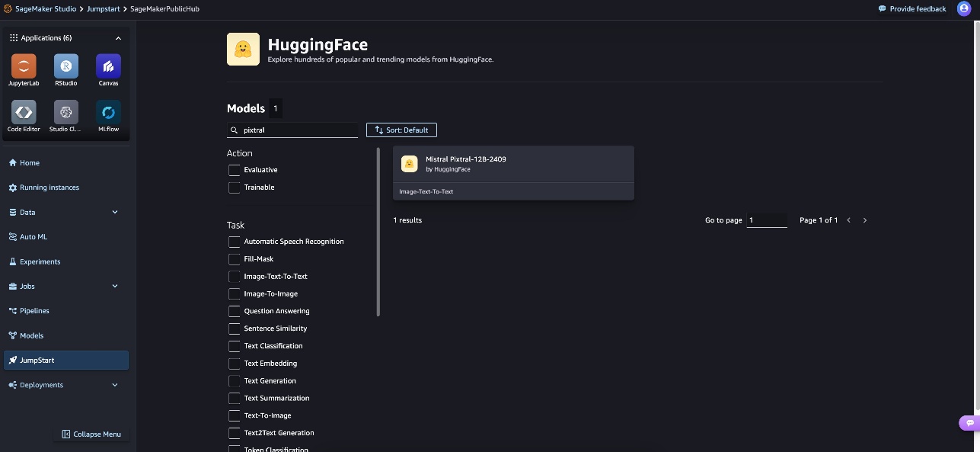Click the Provide feedback link
The image size is (980, 452).
pos(912,9)
